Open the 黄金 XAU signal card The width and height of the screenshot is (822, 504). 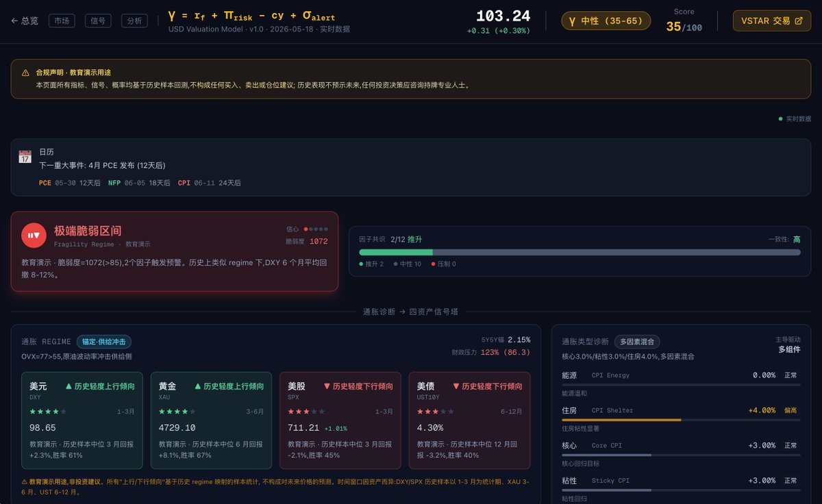pos(212,420)
